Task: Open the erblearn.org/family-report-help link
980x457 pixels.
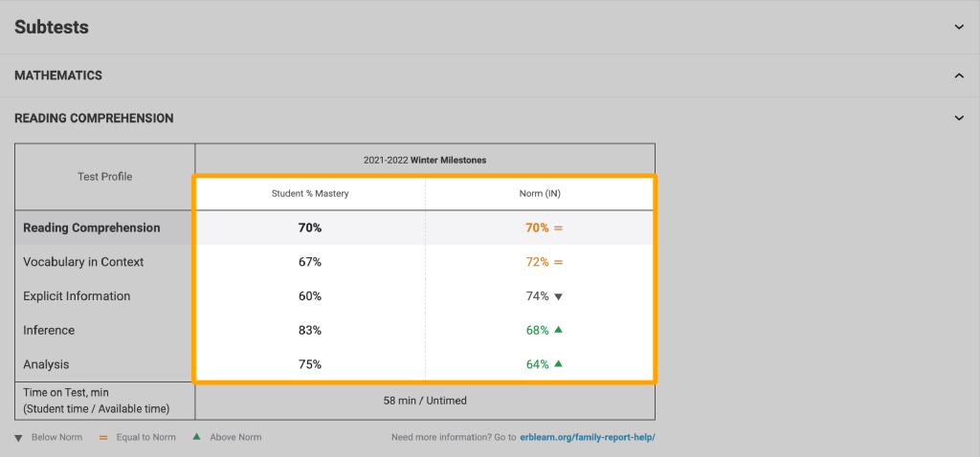Action: (588, 438)
